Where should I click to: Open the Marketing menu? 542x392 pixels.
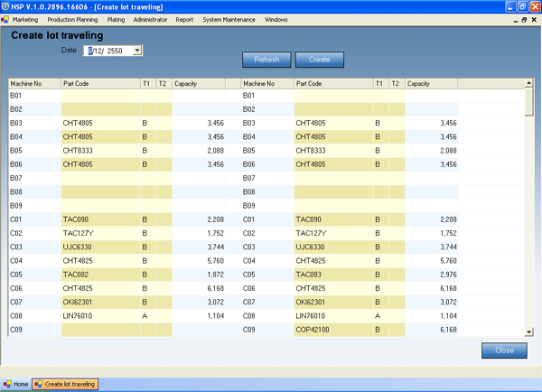click(25, 19)
